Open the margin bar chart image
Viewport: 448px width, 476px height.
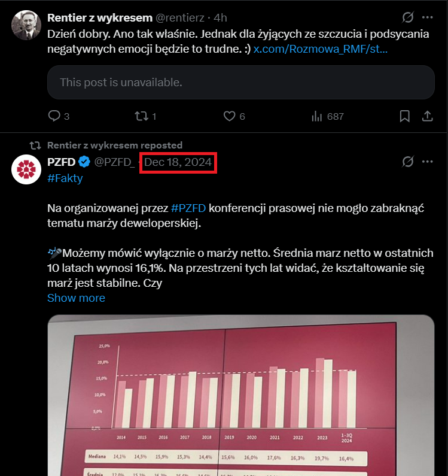(x=240, y=395)
